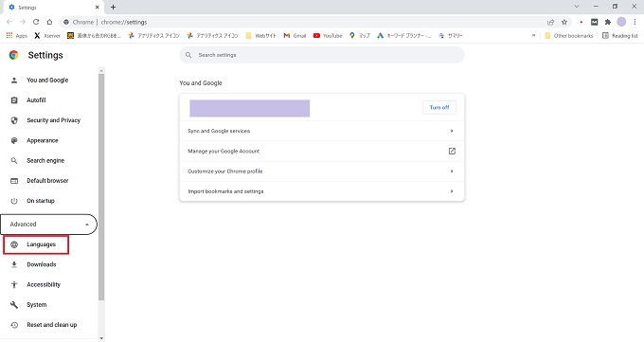644x342 pixels.
Task: Open Customize your Chrome profile
Action: (322, 171)
